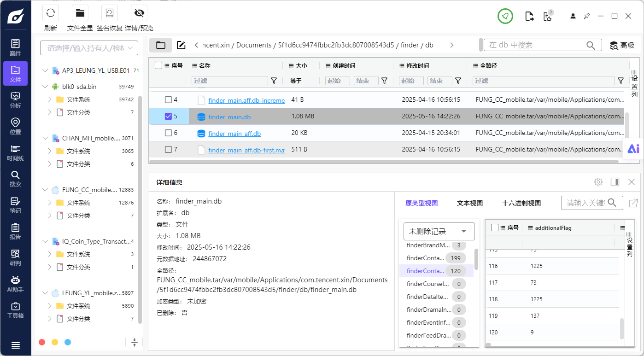
Task: Click the Documents segment in the path
Action: click(x=254, y=45)
